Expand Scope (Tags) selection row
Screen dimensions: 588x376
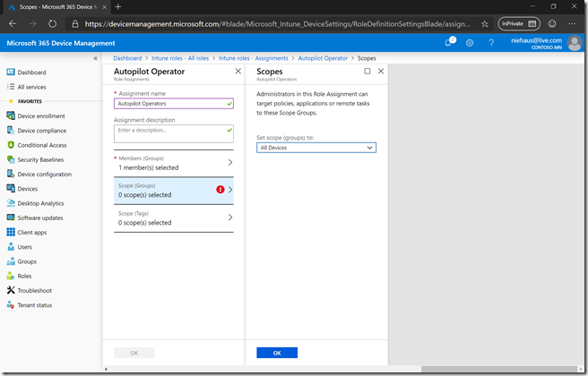(173, 217)
